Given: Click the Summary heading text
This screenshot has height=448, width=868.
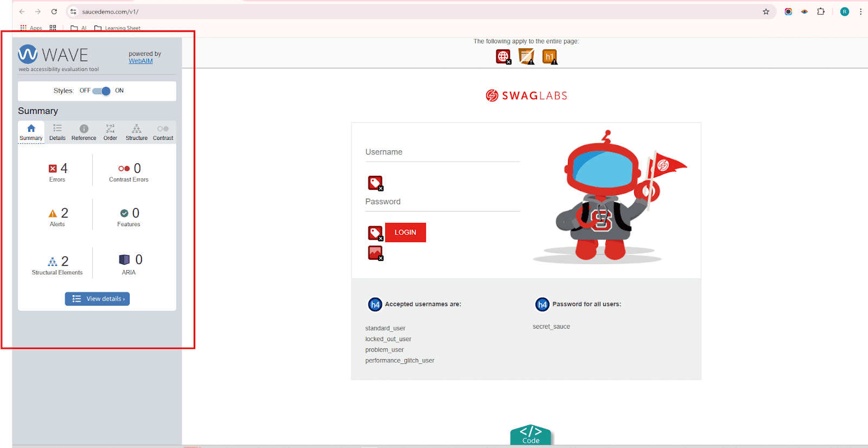Looking at the screenshot, I should 38,111.
